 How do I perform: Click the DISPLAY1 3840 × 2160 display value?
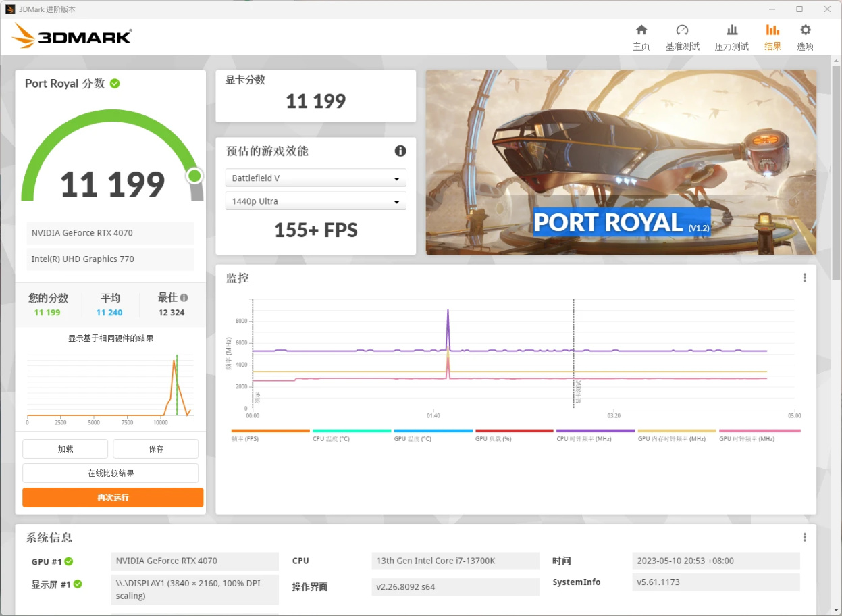[x=195, y=590]
